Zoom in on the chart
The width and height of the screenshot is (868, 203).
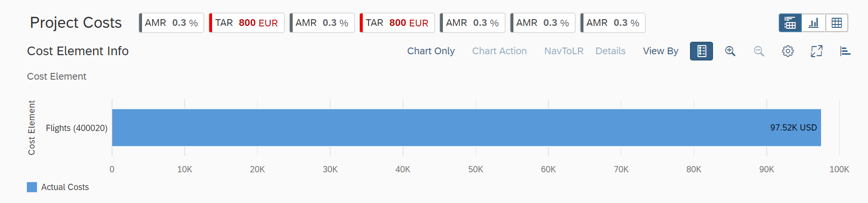point(730,51)
